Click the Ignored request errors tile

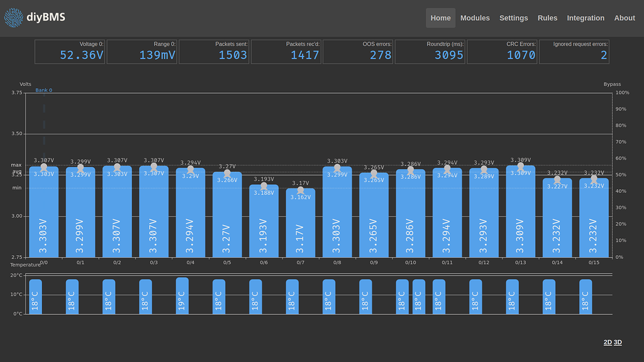tap(574, 52)
